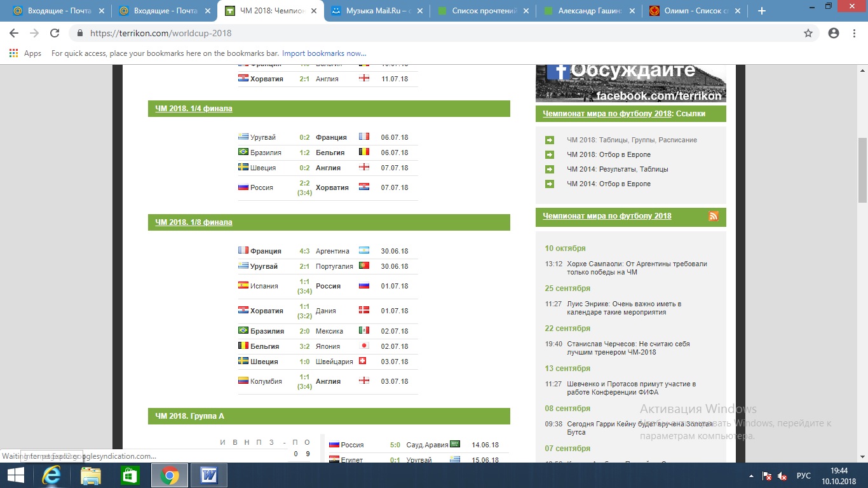The height and width of the screenshot is (488, 868).
Task: Open the ЧМ 2018. 1/4 финала heading link
Action: tap(194, 109)
